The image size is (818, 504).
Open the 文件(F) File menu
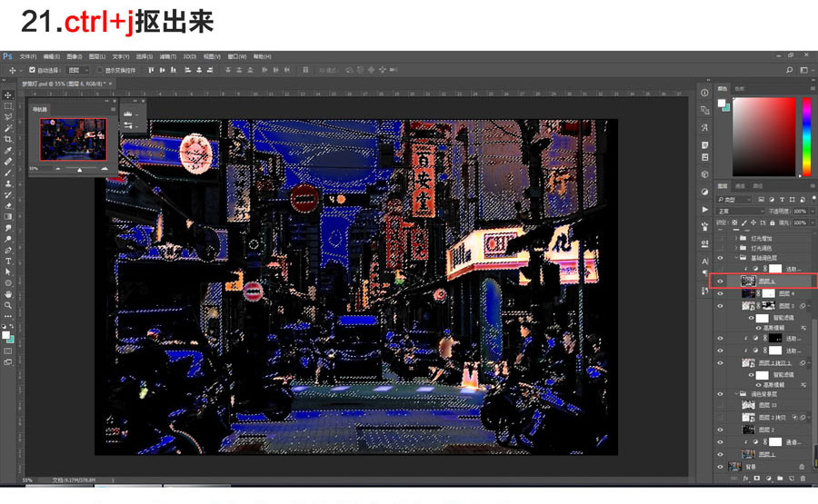click(x=27, y=56)
